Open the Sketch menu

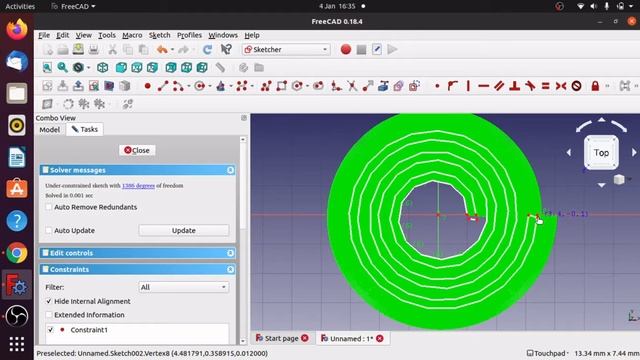pyautogui.click(x=159, y=35)
